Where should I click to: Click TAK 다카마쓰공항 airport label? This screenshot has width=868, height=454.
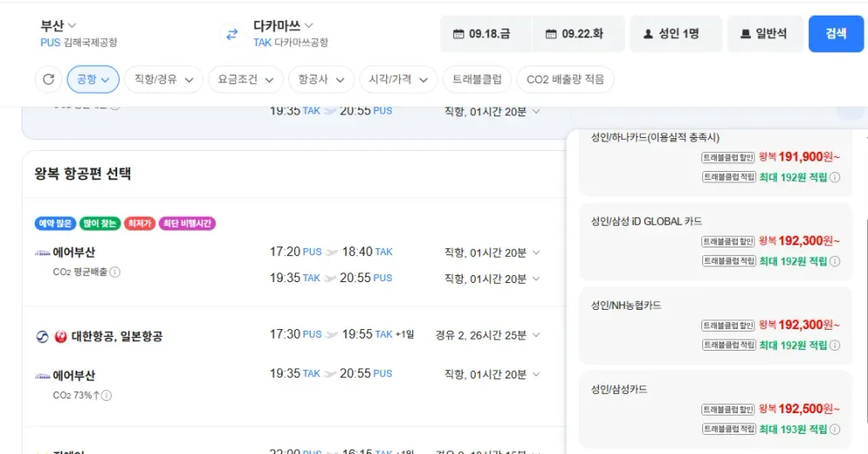(291, 43)
